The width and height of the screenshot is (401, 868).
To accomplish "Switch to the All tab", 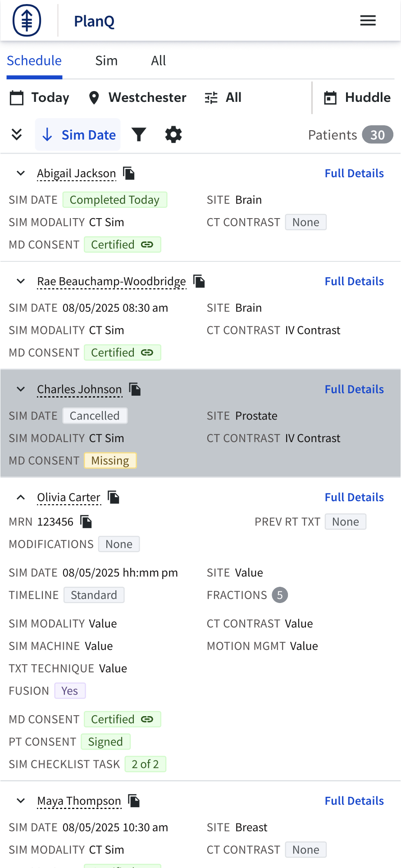I will coord(158,61).
